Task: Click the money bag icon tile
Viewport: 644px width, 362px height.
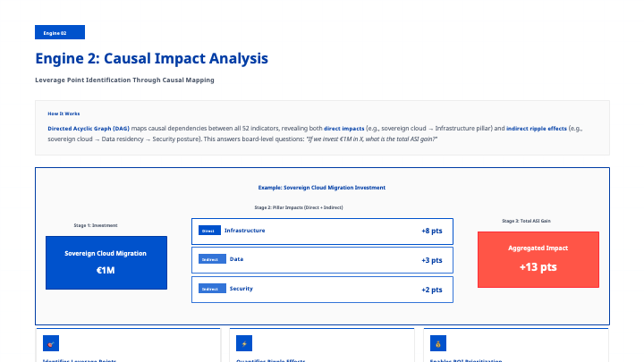Action: point(437,343)
